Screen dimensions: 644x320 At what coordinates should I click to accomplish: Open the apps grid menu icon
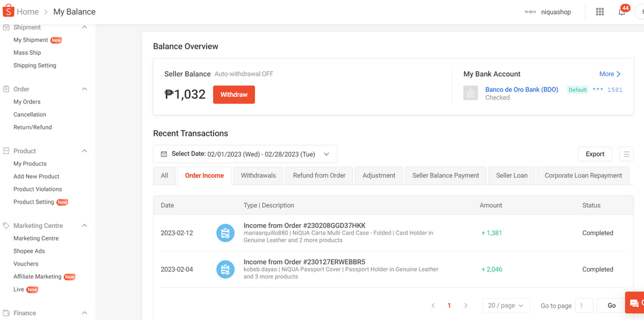point(600,12)
